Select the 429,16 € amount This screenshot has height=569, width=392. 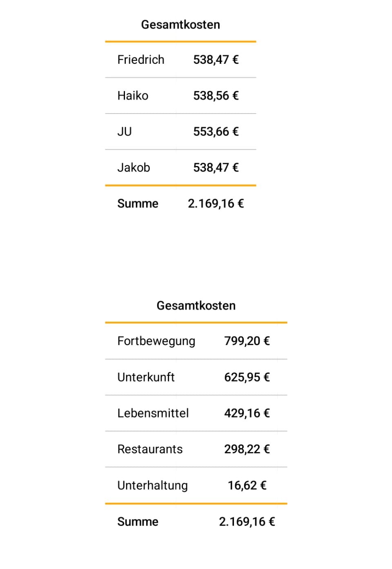[247, 413]
